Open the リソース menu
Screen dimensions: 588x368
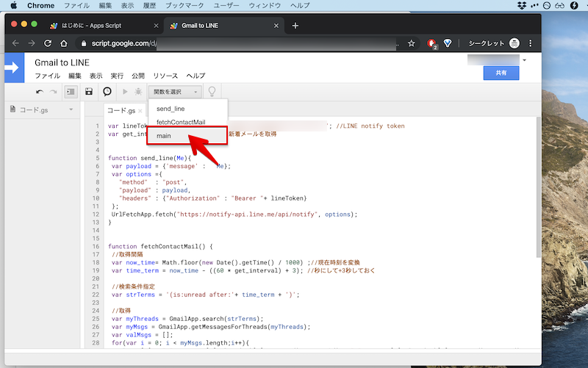pos(165,76)
